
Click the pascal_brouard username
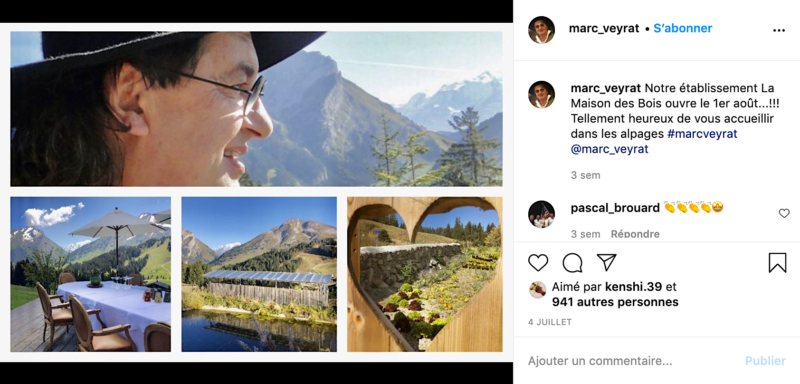(x=615, y=208)
